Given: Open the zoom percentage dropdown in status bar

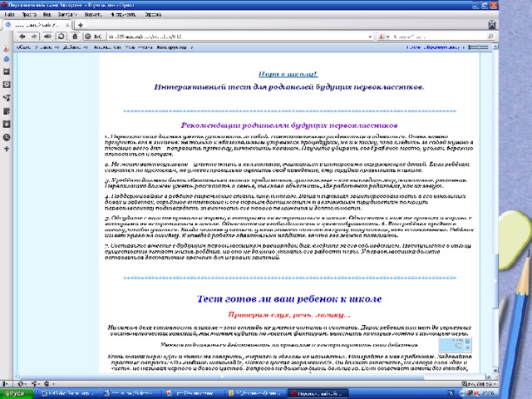Looking at the screenshot, I should tap(480, 384).
